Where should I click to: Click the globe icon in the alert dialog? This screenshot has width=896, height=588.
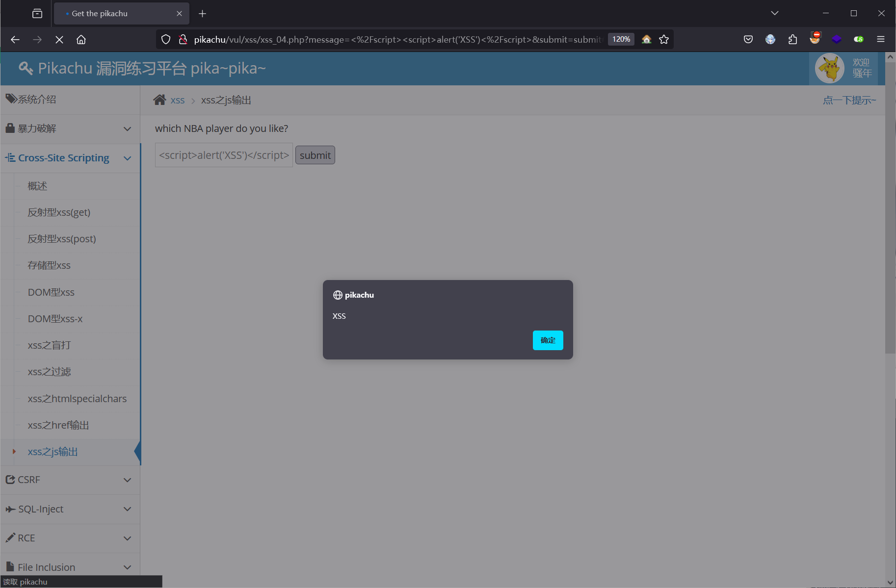pyautogui.click(x=338, y=295)
